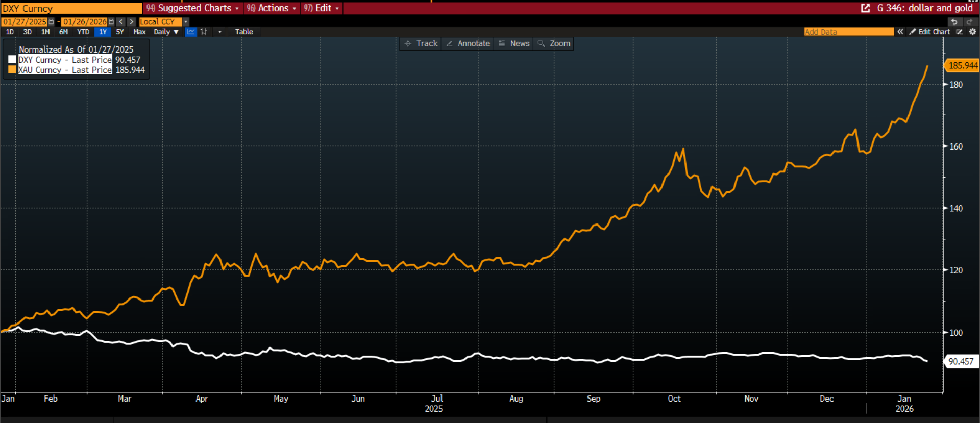The height and width of the screenshot is (423, 980).
Task: Switch to the Table view
Action: [x=243, y=32]
